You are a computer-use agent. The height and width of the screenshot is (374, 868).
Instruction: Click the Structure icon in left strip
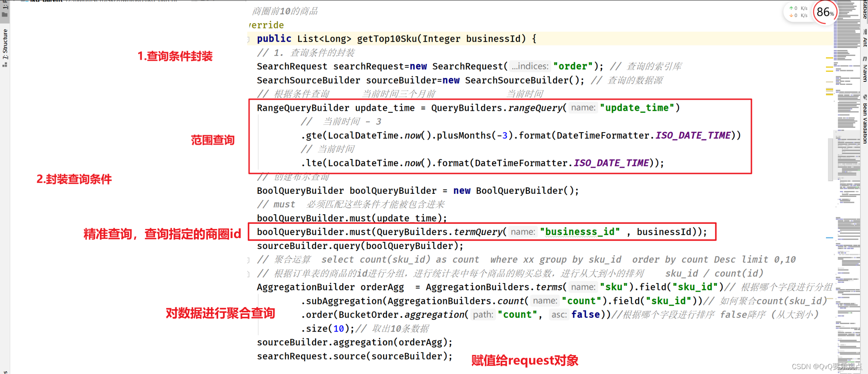[x=5, y=64]
